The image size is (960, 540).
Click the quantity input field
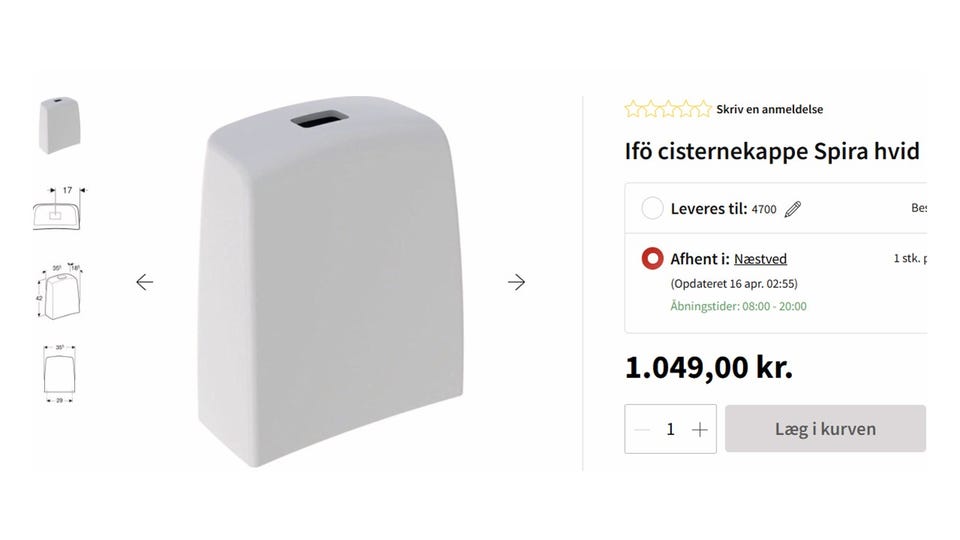click(670, 429)
